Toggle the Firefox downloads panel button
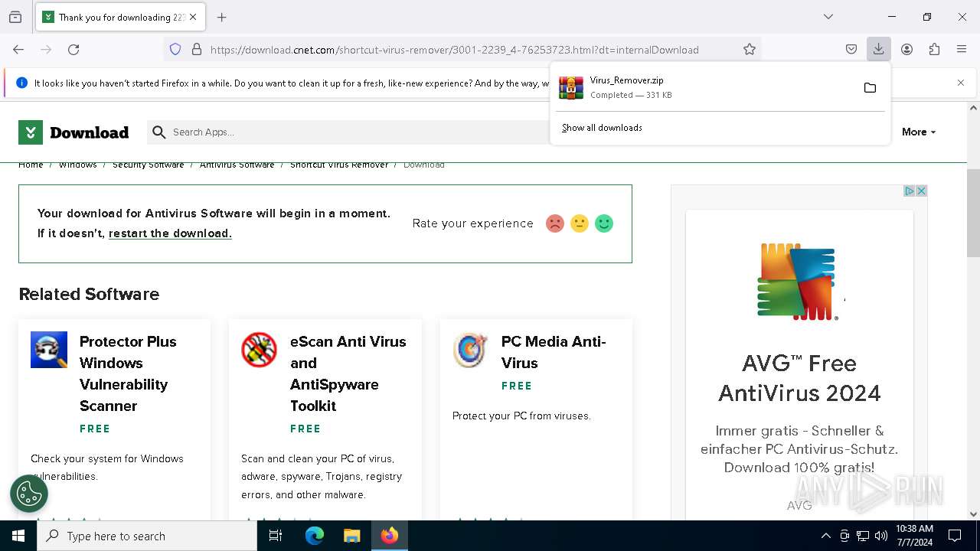The width and height of the screenshot is (980, 551). 878,49
